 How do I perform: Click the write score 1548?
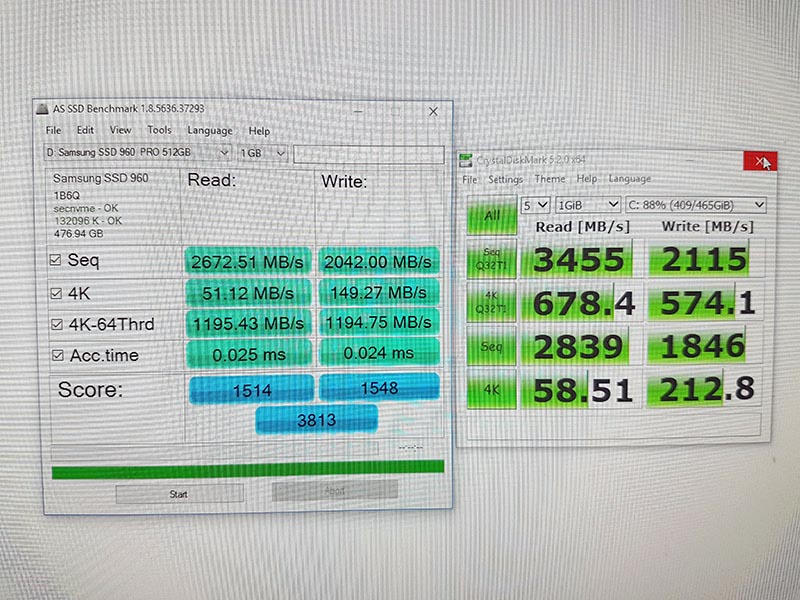[x=379, y=388]
